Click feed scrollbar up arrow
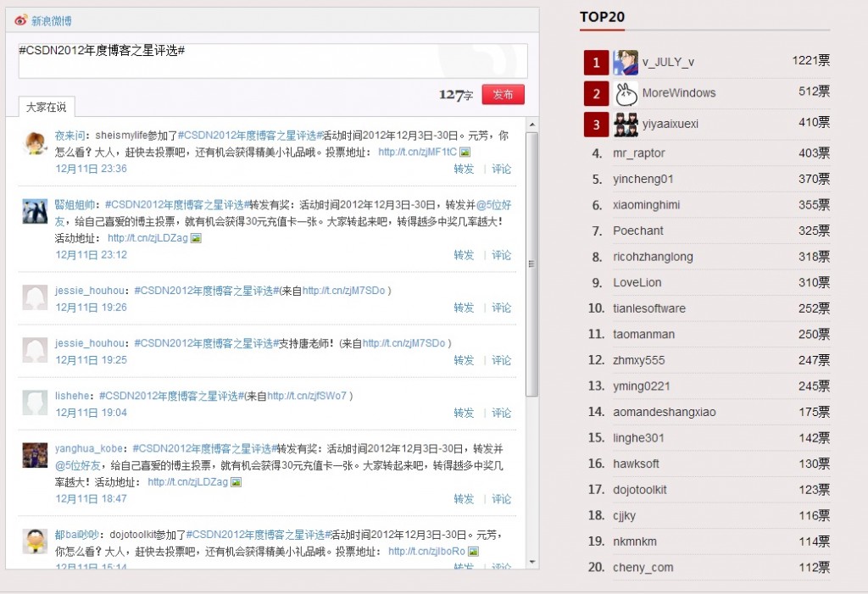868x594 pixels. (531, 124)
